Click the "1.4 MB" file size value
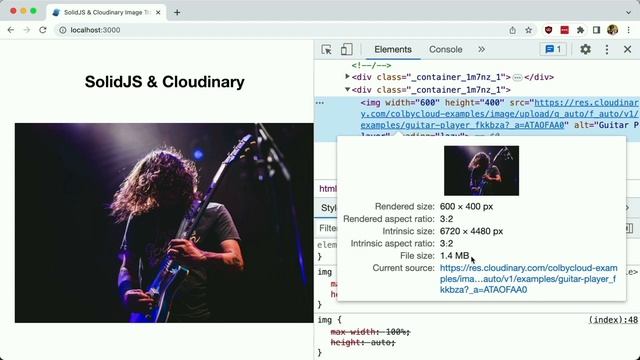Image resolution: width=640 pixels, height=360 pixels. pos(454,256)
